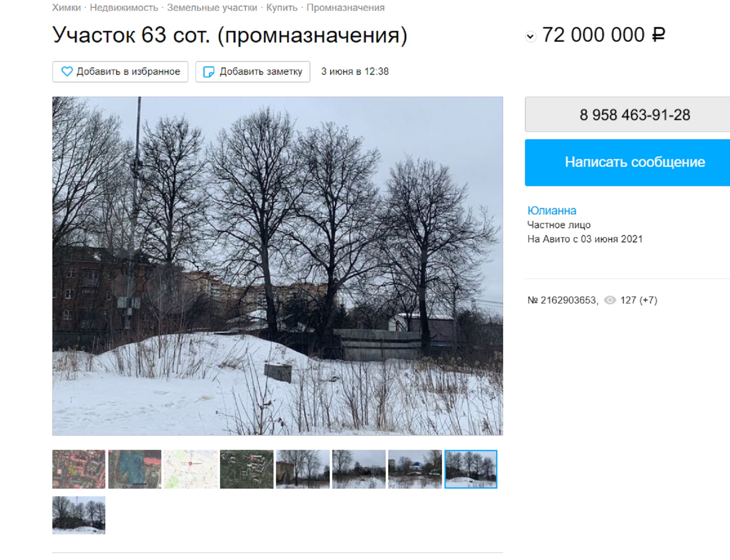
Task: Select the last thumbnail in second row
Action: (x=79, y=515)
